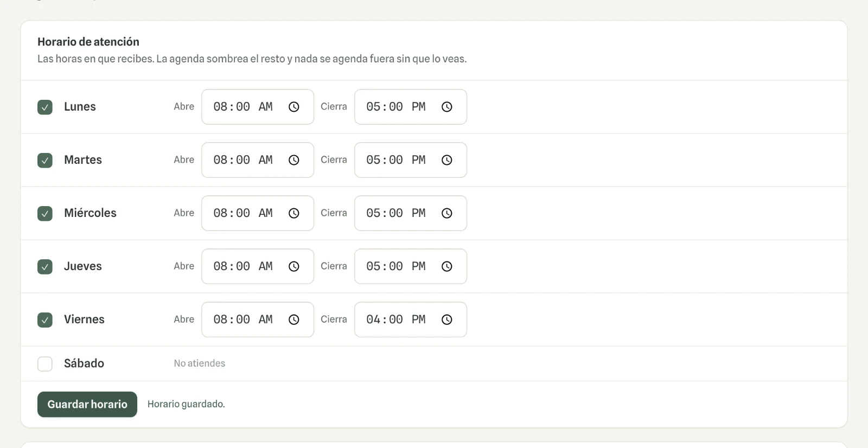Click the clock icon in Martes Cierra field
This screenshot has height=448, width=868.
447,160
